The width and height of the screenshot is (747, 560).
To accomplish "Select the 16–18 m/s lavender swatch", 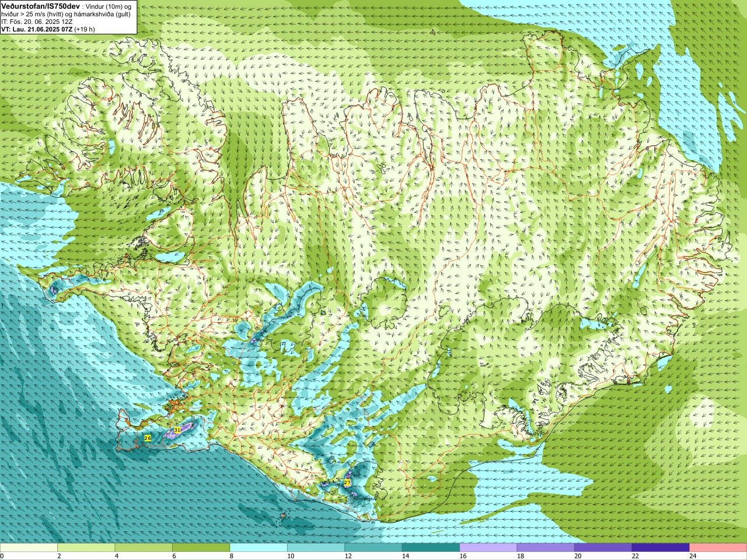I will (x=488, y=548).
